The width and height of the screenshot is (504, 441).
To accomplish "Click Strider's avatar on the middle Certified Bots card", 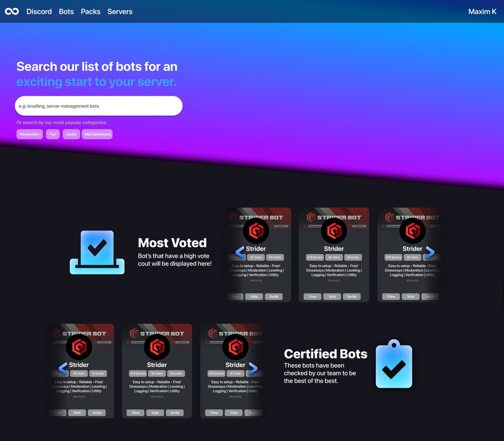I will (157, 347).
